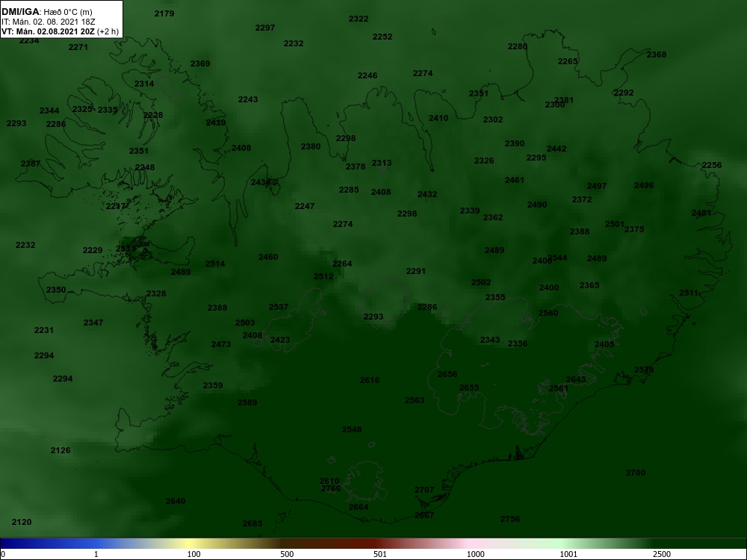This screenshot has width=747, height=560.
Task: Click the map value 2432
Action: click(427, 195)
